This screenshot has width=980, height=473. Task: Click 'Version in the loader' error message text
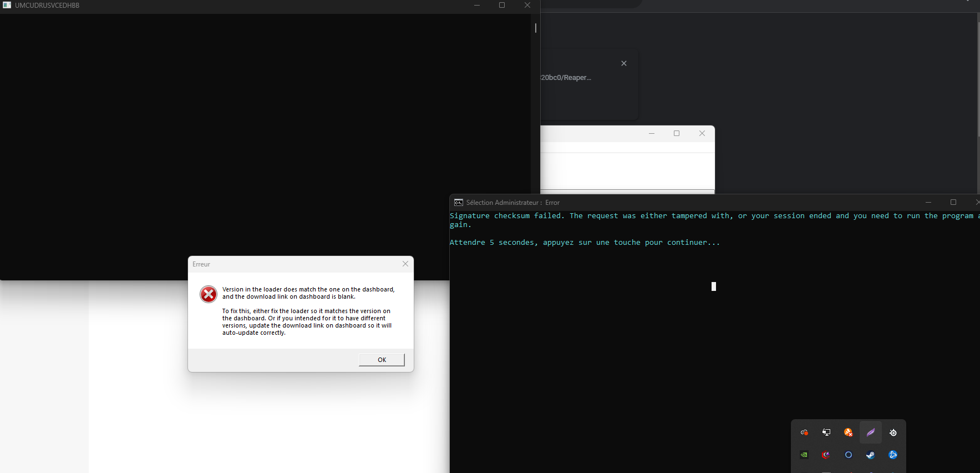308,293
